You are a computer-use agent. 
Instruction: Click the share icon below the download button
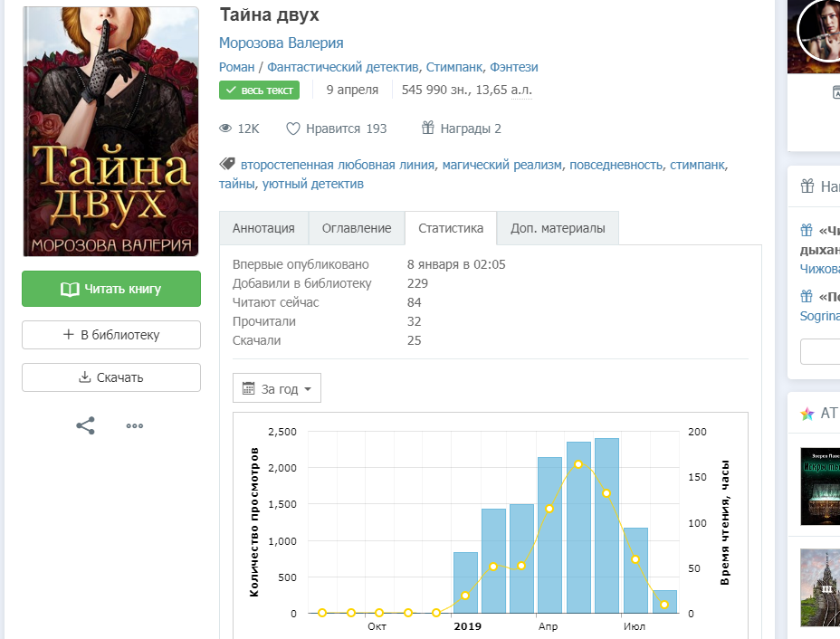(85, 425)
